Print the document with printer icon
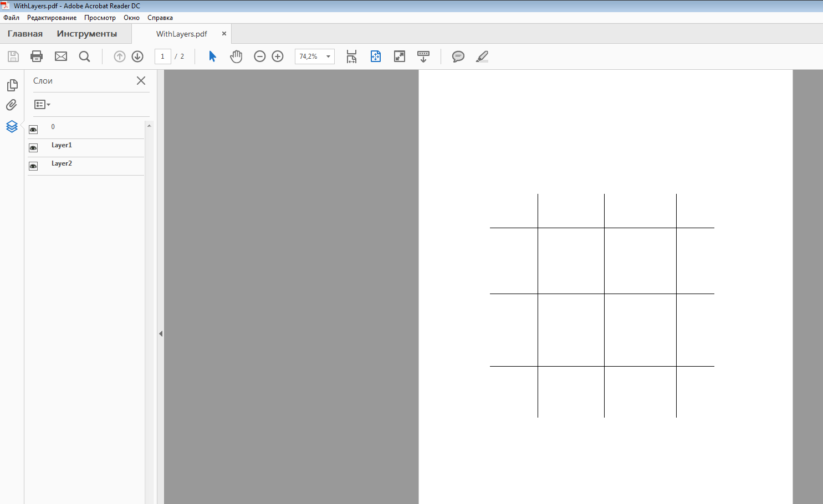This screenshot has width=823, height=504. point(37,56)
